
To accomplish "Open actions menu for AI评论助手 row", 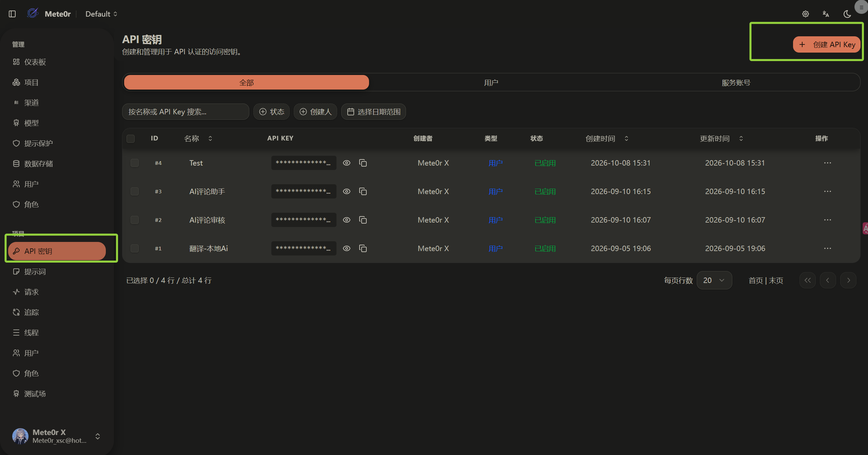I will coord(827,191).
